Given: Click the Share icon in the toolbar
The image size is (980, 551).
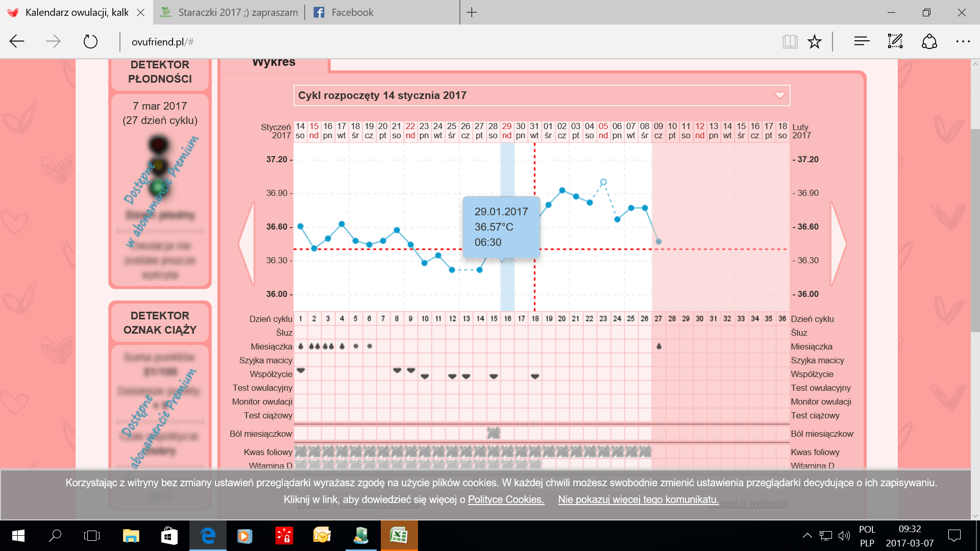Looking at the screenshot, I should [929, 42].
